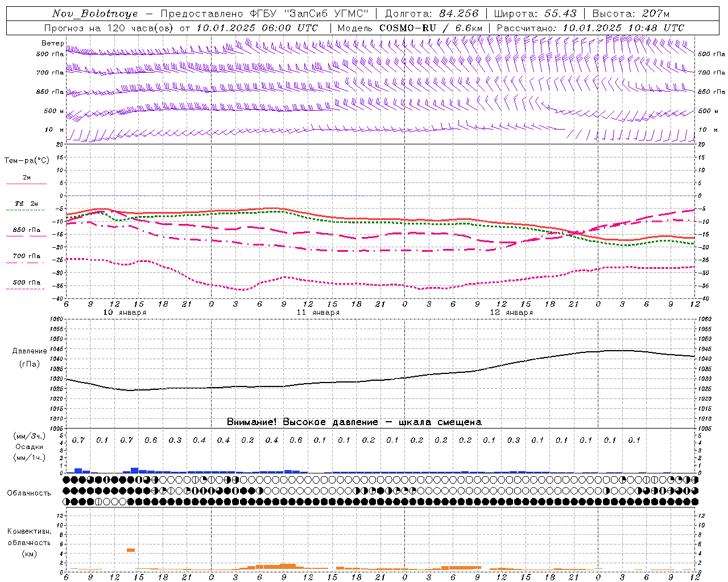
Task: Click the left 10 м wind level label
Action: [x=55, y=130]
